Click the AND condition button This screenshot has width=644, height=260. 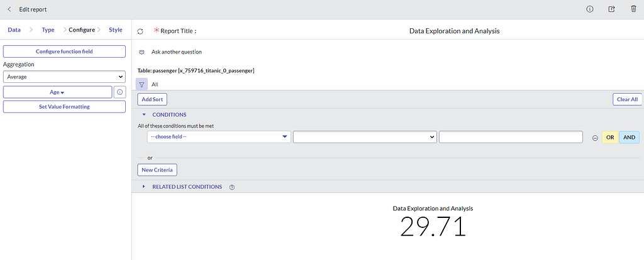(x=629, y=138)
